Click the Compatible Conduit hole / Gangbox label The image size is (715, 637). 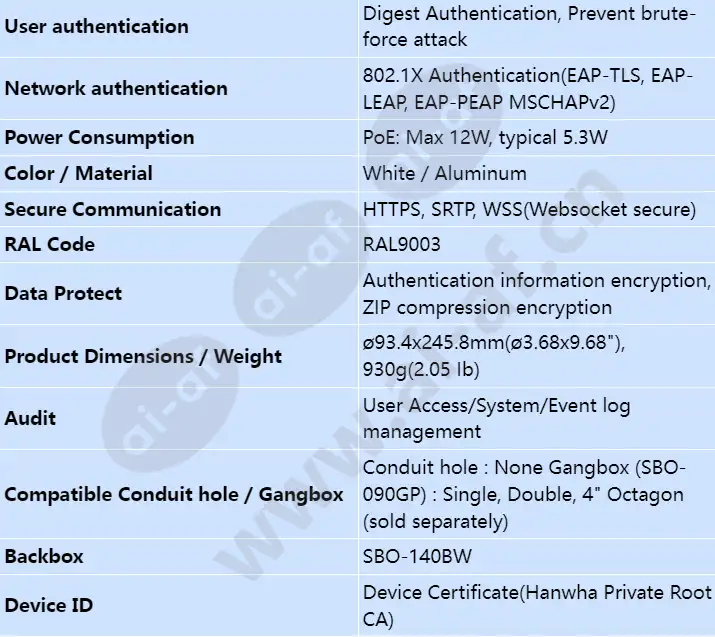pos(174,494)
